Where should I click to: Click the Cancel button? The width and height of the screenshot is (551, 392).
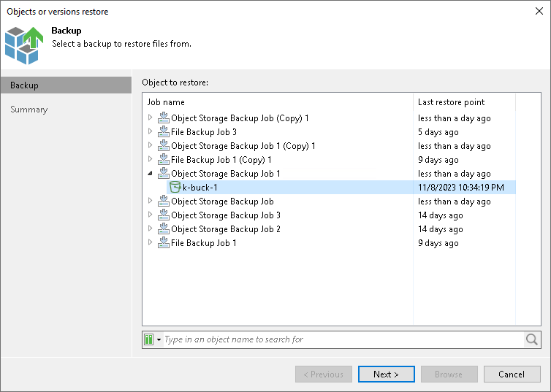coord(512,374)
